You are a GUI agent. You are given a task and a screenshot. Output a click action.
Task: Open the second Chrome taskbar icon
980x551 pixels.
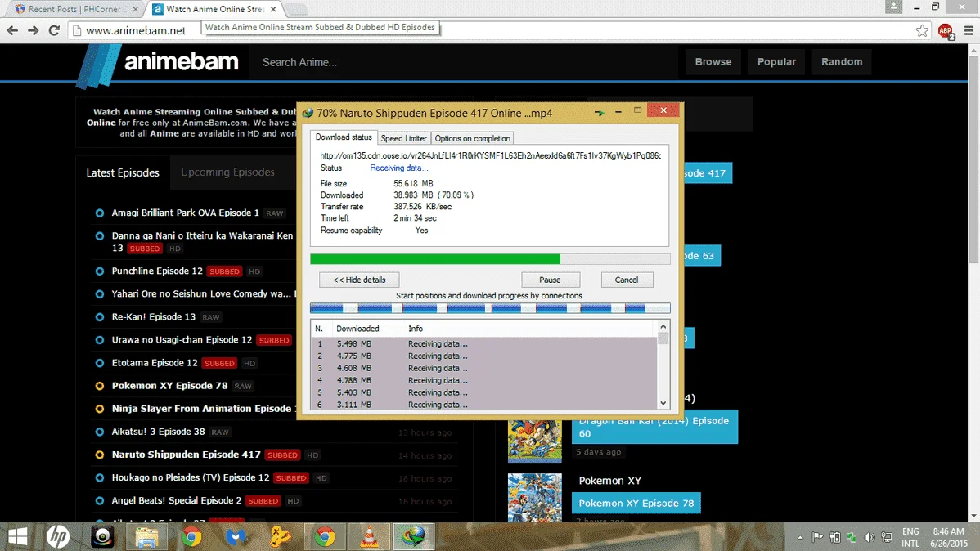click(x=325, y=536)
